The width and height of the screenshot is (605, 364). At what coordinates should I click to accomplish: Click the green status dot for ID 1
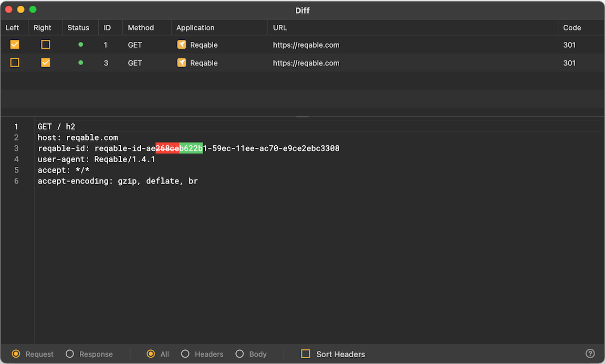81,44
